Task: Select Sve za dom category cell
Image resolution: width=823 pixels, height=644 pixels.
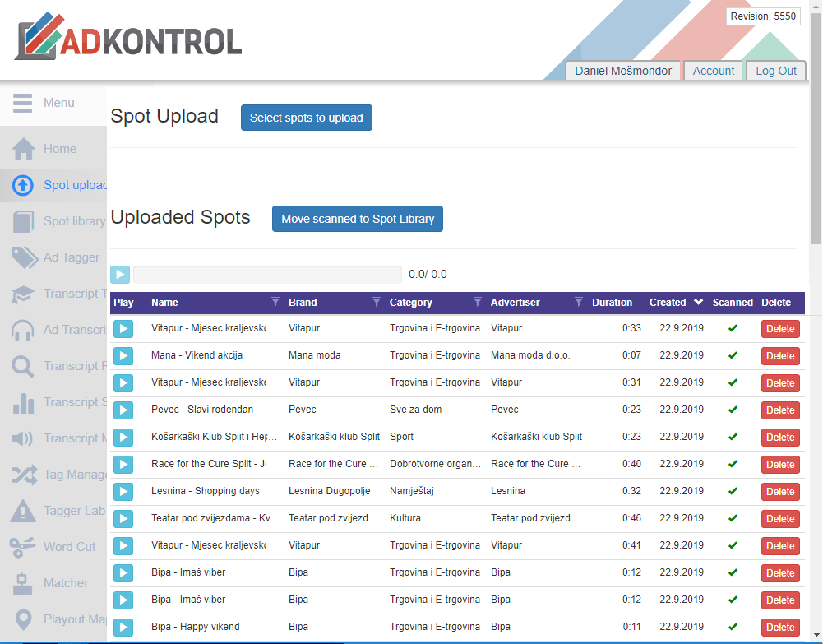Action: coord(415,410)
